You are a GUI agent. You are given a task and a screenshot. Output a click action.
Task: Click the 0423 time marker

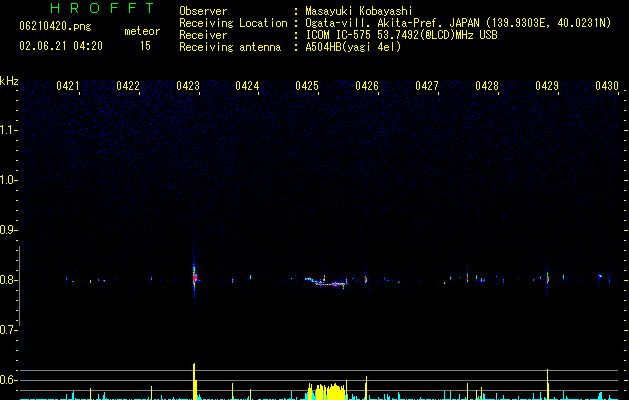point(188,86)
